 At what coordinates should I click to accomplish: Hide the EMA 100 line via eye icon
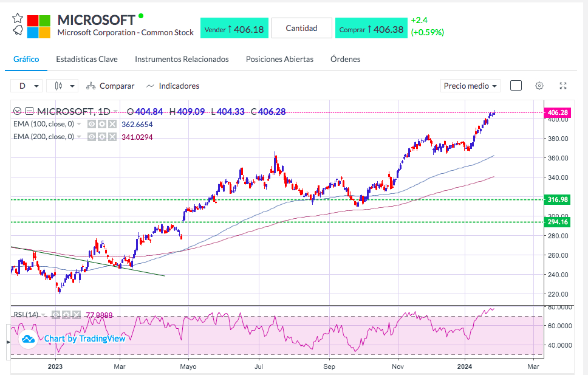tap(92, 124)
